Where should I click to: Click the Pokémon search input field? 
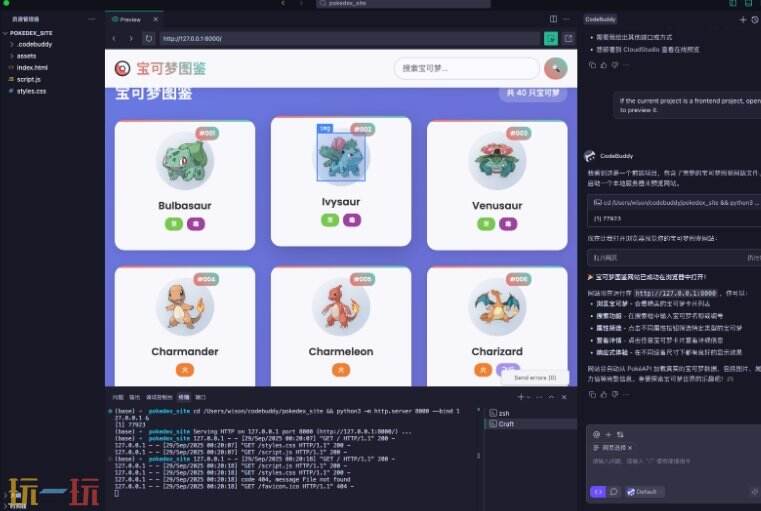tap(466, 68)
